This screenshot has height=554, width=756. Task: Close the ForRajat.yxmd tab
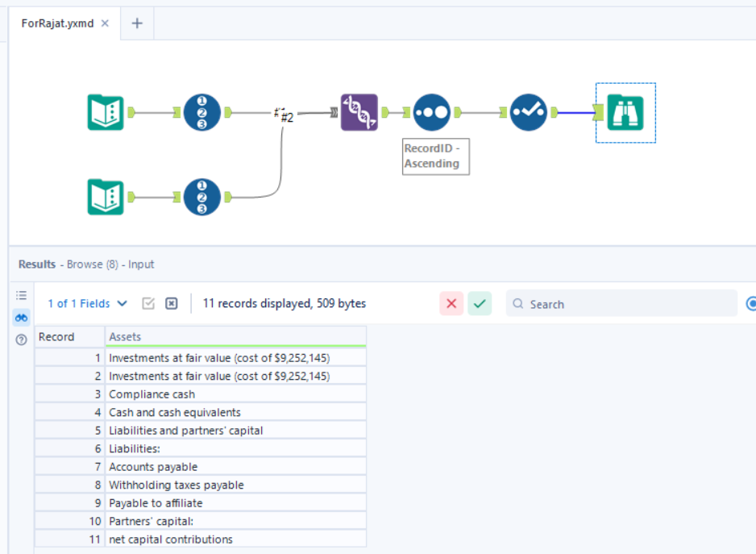(105, 23)
